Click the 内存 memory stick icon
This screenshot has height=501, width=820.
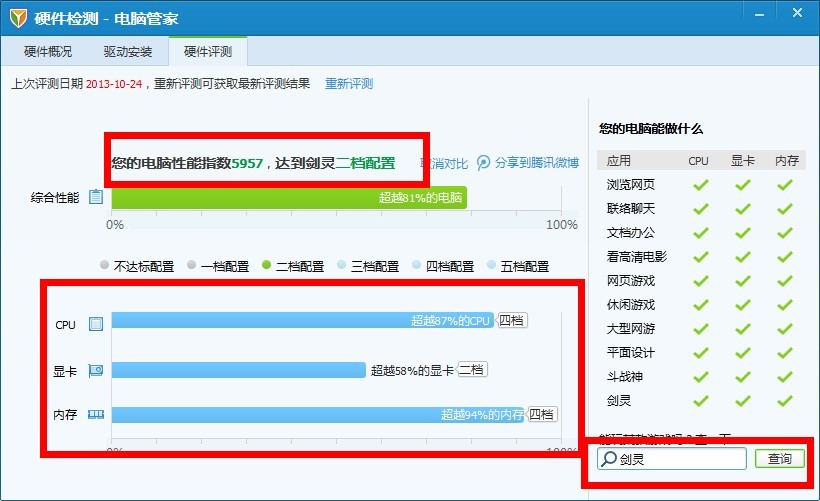[96, 414]
